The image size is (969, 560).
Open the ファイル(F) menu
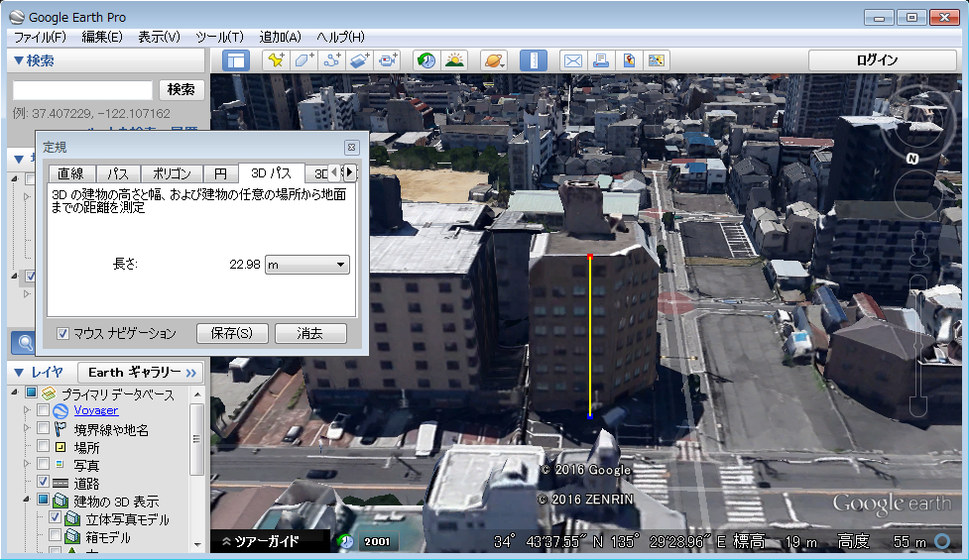(x=40, y=37)
